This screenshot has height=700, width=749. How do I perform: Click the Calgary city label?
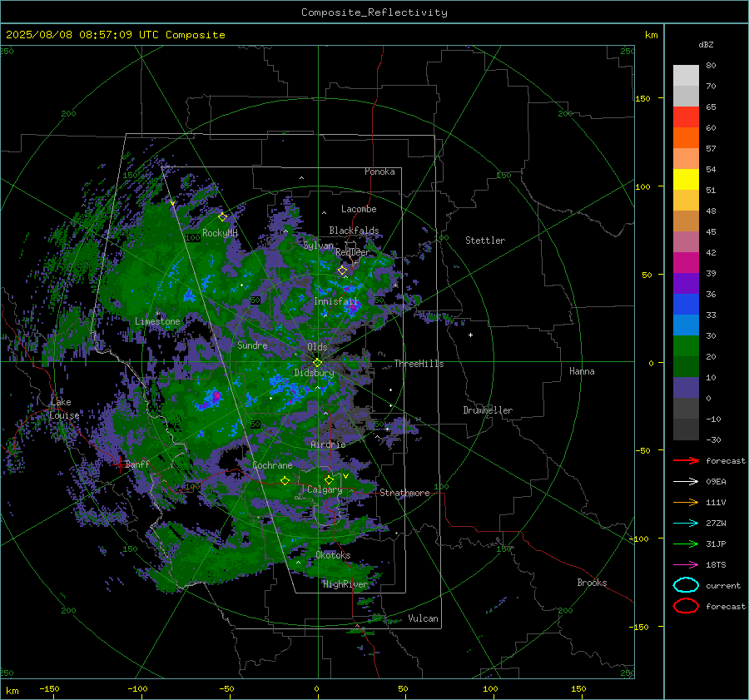[x=325, y=489]
